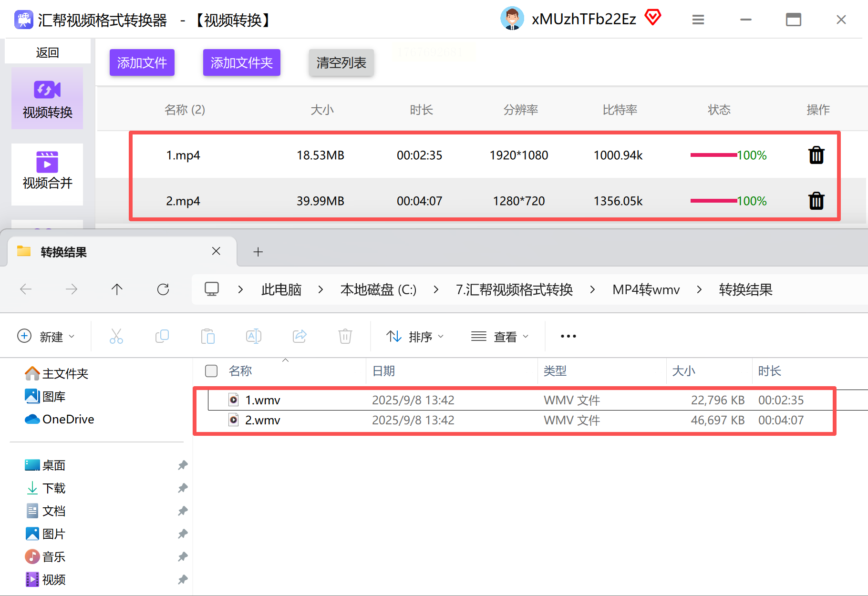Image resolution: width=868 pixels, height=596 pixels.
Task: Open the 查看 view dropdown
Action: coord(500,336)
